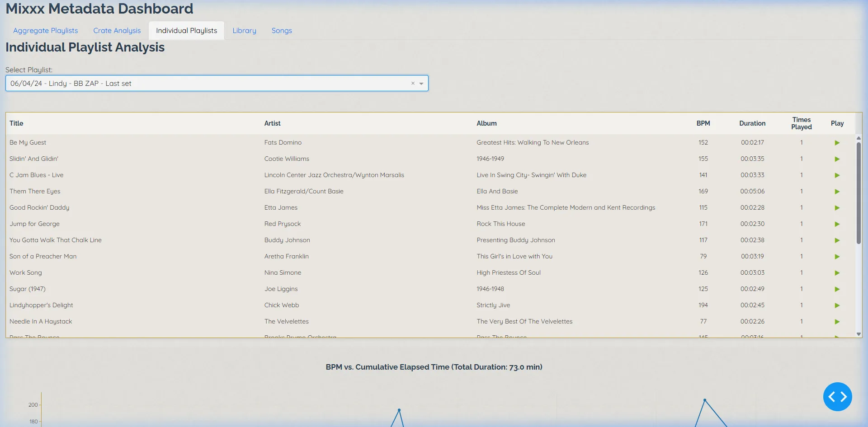Image resolution: width=868 pixels, height=427 pixels.
Task: Select artist cell Fats Domino
Action: (x=283, y=142)
